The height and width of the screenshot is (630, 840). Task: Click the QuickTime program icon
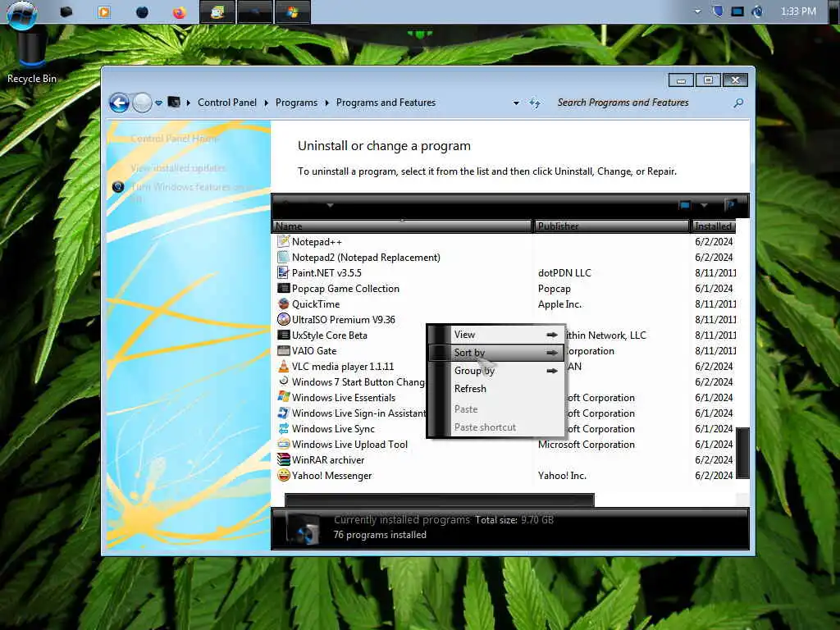(x=283, y=304)
